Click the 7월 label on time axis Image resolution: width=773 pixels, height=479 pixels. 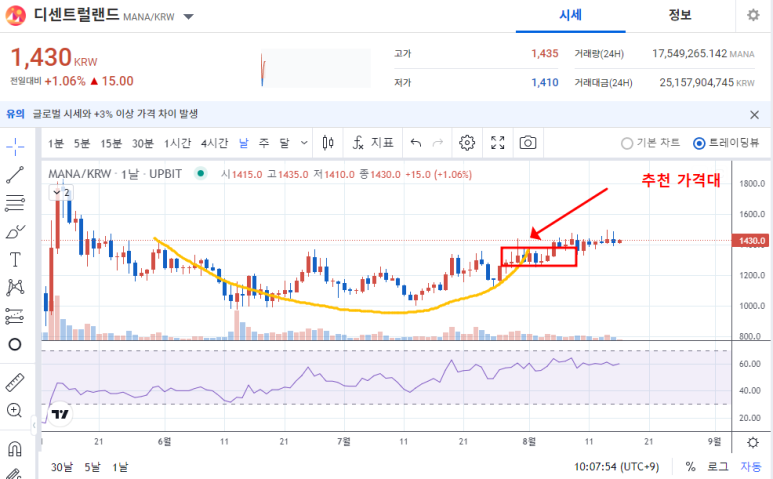[344, 441]
